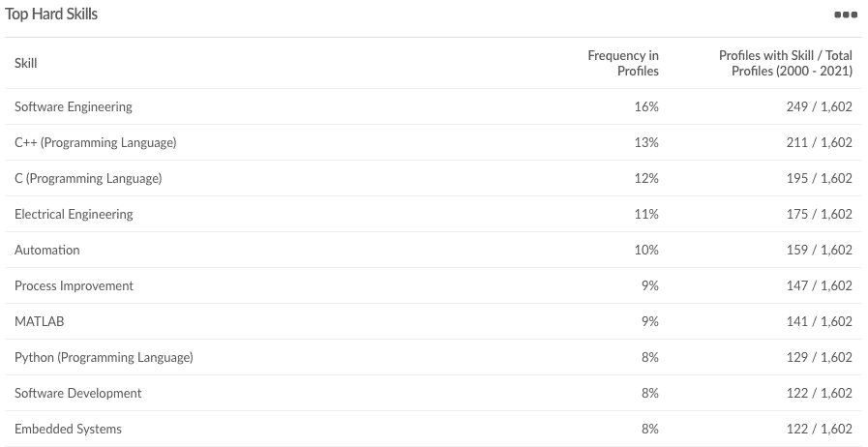Click the Software Development skill
The height and width of the screenshot is (447, 868).
(78, 394)
